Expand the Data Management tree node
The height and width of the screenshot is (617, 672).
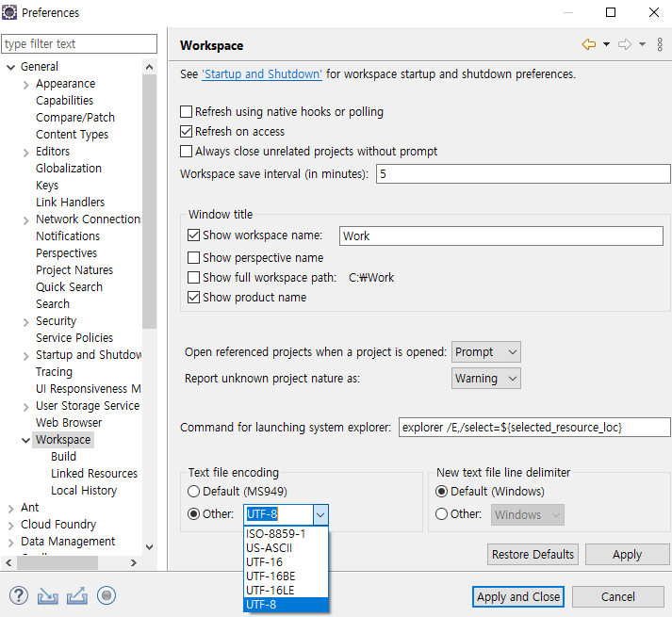click(10, 543)
